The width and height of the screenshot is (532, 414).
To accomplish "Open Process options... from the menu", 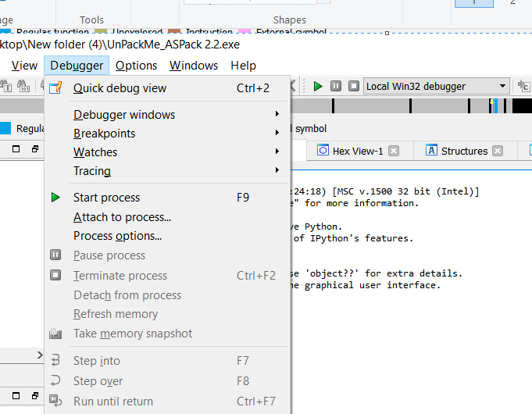I will point(117,236).
